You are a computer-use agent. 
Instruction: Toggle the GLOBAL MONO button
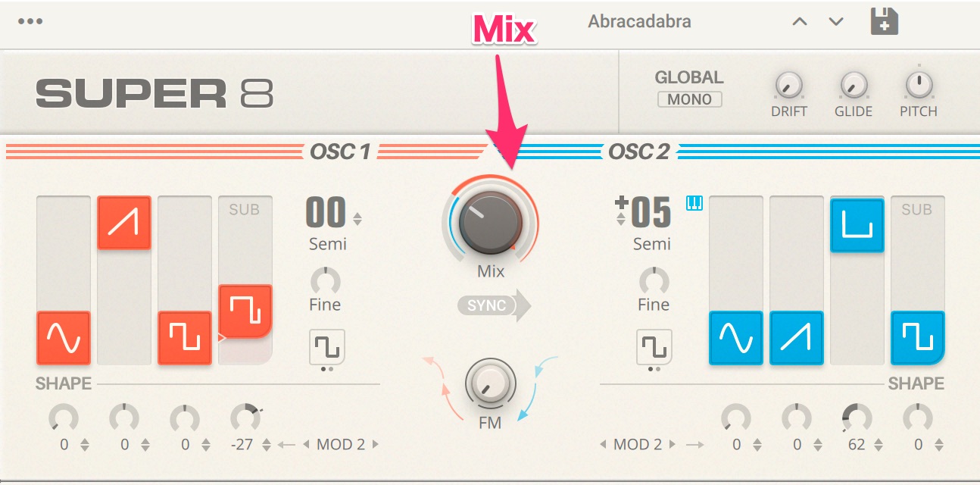pos(689,99)
